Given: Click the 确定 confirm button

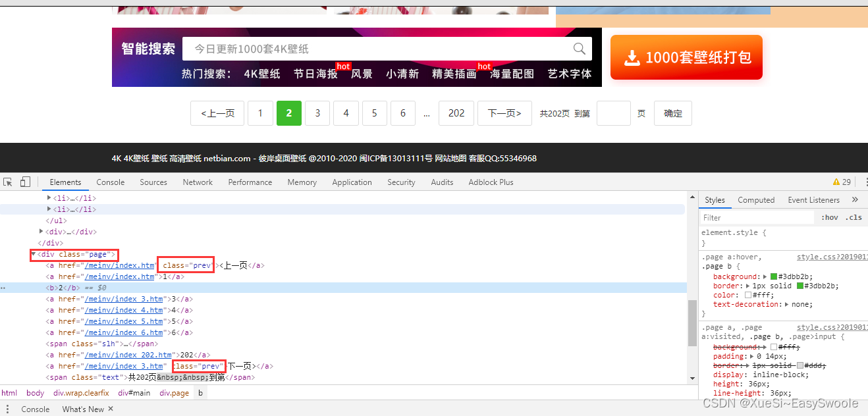Looking at the screenshot, I should [672, 113].
